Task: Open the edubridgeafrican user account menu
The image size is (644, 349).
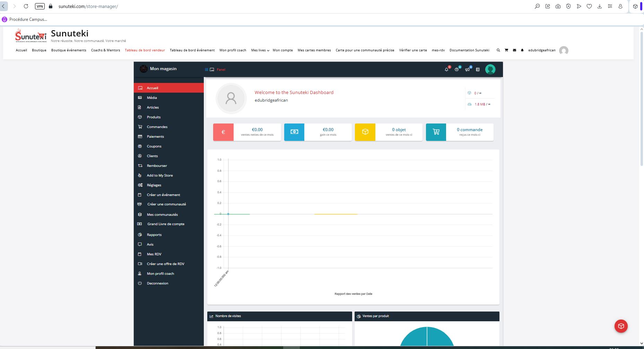Action: [542, 50]
